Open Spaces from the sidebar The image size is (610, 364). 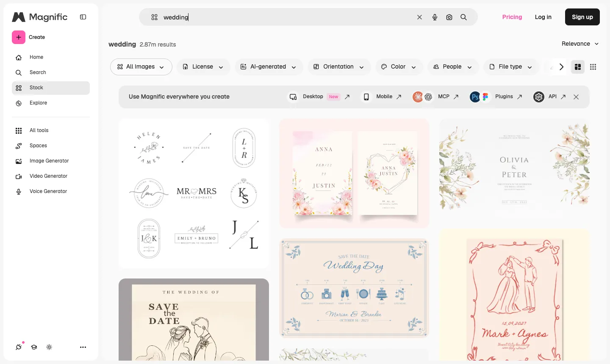point(51,146)
